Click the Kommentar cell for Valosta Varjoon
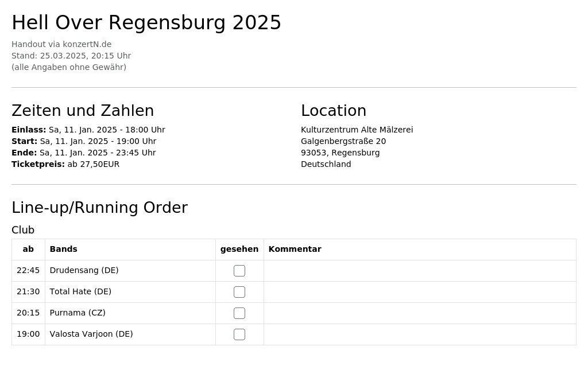This screenshot has height=366, width=588. click(x=420, y=334)
